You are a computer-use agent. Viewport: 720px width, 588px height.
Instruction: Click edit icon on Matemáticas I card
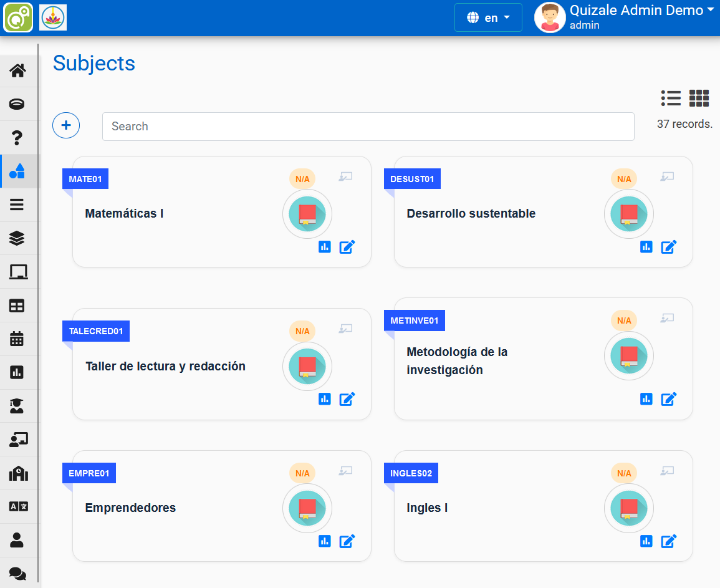(347, 247)
